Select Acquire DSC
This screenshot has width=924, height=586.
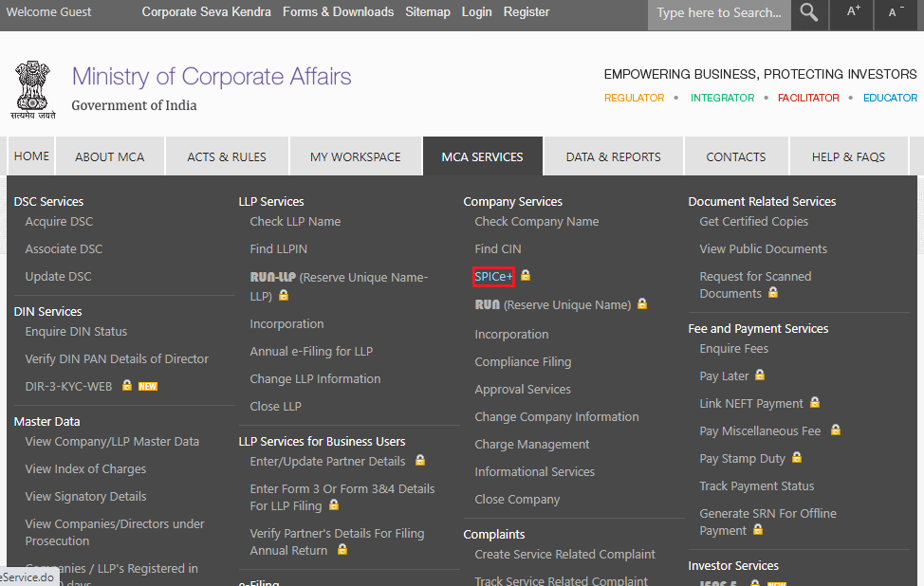[x=59, y=222]
